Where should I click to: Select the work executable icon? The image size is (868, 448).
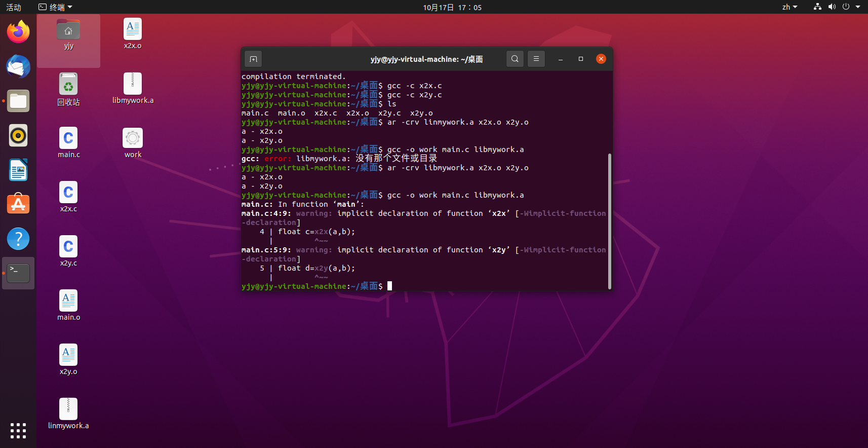pyautogui.click(x=133, y=143)
